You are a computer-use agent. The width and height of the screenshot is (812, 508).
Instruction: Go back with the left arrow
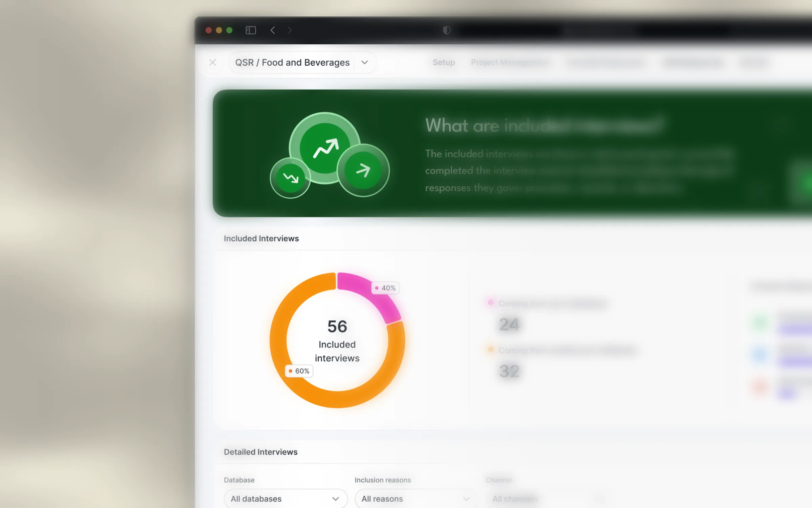pos(273,30)
